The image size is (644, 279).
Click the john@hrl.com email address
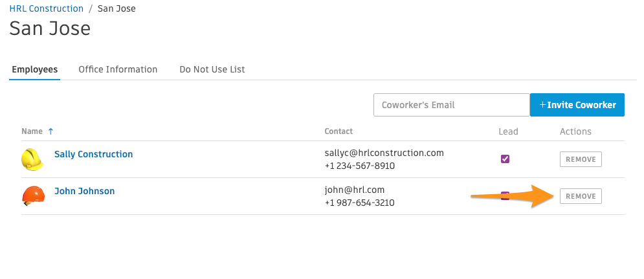click(x=355, y=190)
